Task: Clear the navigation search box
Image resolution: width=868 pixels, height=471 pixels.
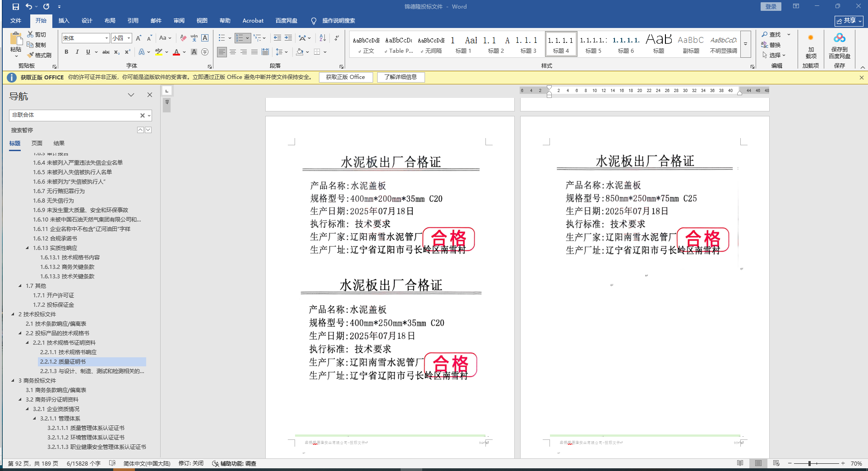Action: tap(143, 115)
